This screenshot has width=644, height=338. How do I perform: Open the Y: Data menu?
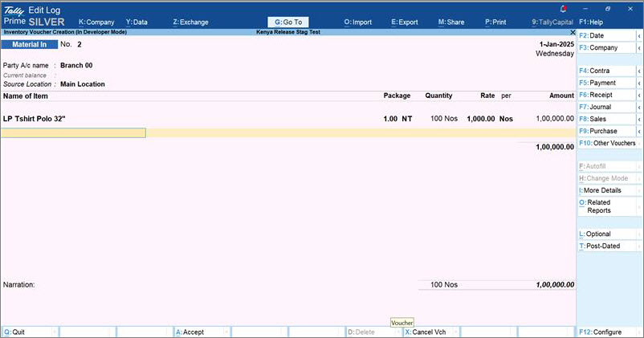(x=137, y=22)
